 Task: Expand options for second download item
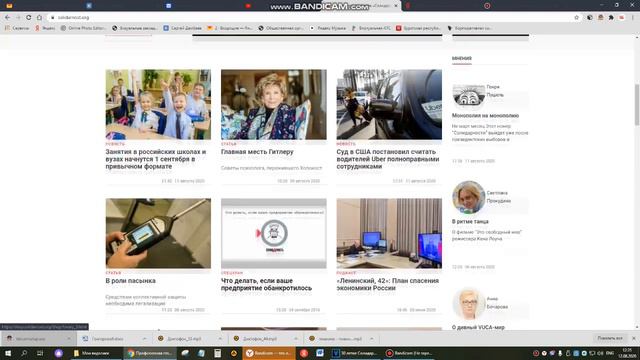[144, 339]
